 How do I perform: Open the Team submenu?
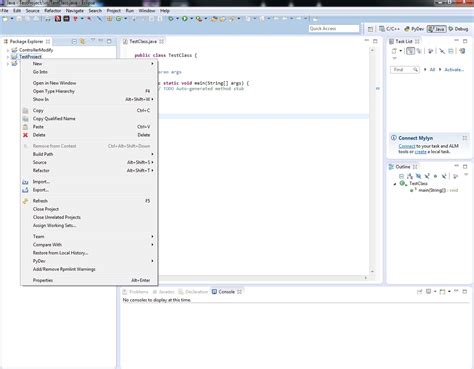90,236
